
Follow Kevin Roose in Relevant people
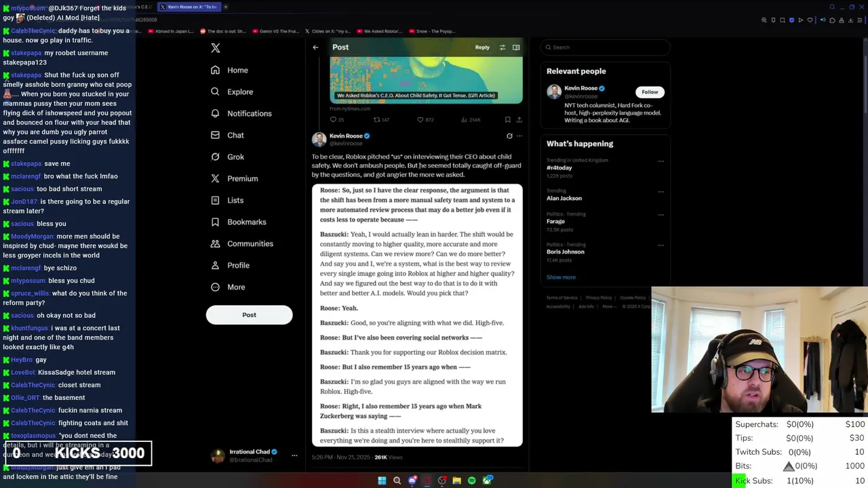coord(650,91)
